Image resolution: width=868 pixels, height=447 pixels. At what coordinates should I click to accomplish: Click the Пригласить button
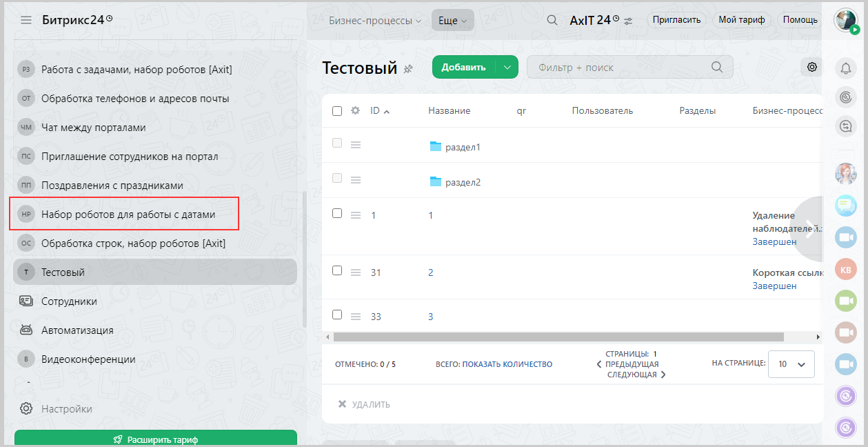tap(677, 20)
